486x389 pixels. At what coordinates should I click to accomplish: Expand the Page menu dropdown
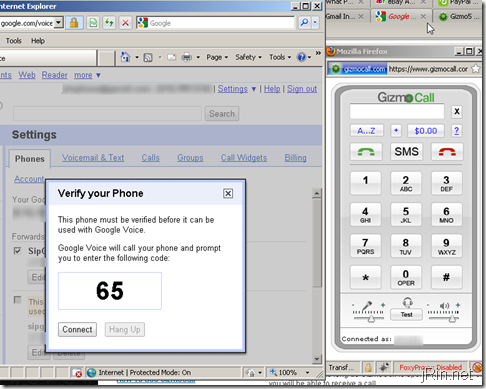point(217,57)
